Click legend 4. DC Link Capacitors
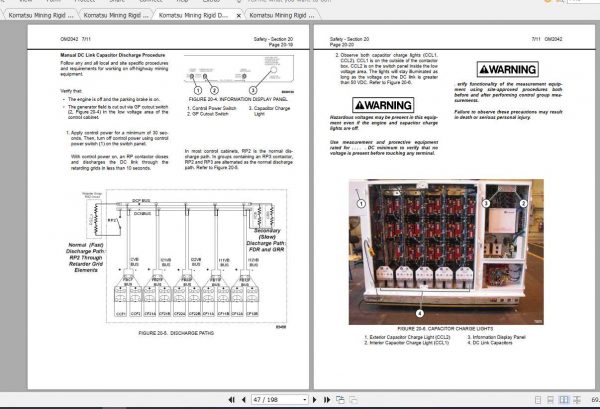The width and height of the screenshot is (600, 409). [x=489, y=343]
